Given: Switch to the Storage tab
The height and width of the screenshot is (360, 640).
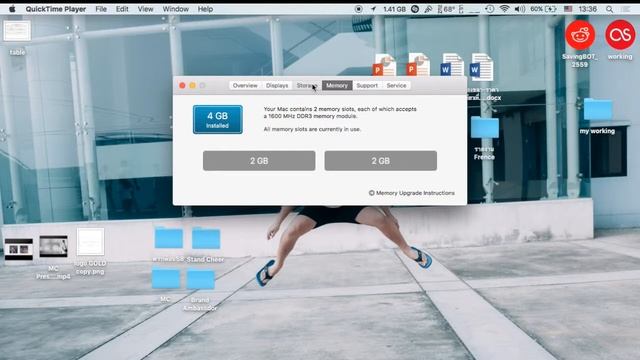Looking at the screenshot, I should pyautogui.click(x=307, y=85).
